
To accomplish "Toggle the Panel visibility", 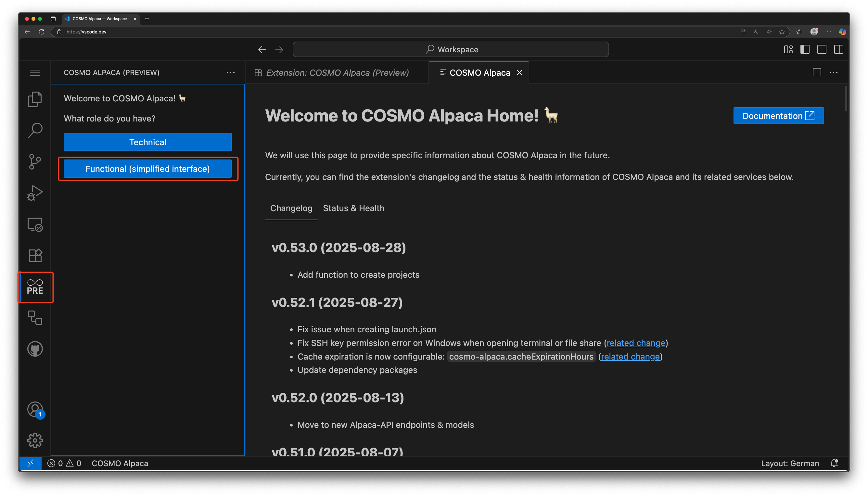I will (x=821, y=49).
